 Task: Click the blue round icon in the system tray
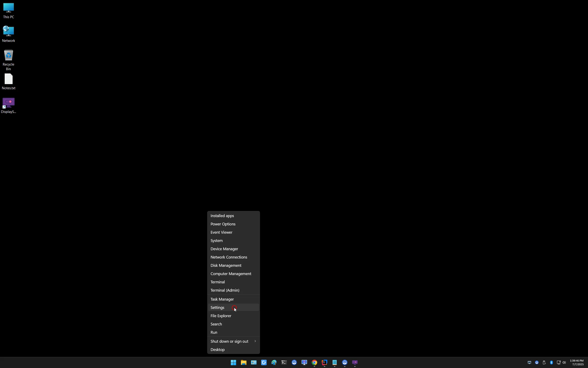pyautogui.click(x=537, y=363)
